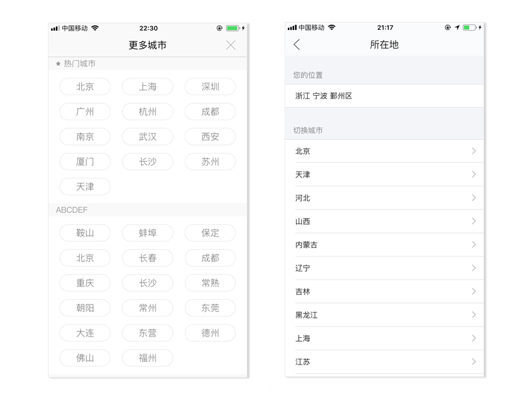Screen dimensions: 532x399
Task: Tap the Wi-Fi icon above 更多城市 header
Action: 95,28
